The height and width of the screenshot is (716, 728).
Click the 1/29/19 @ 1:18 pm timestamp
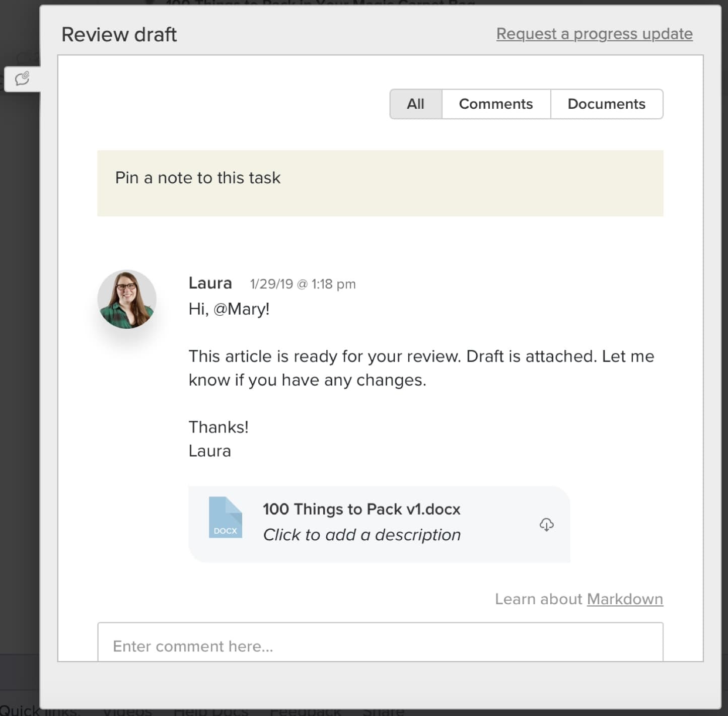303,284
